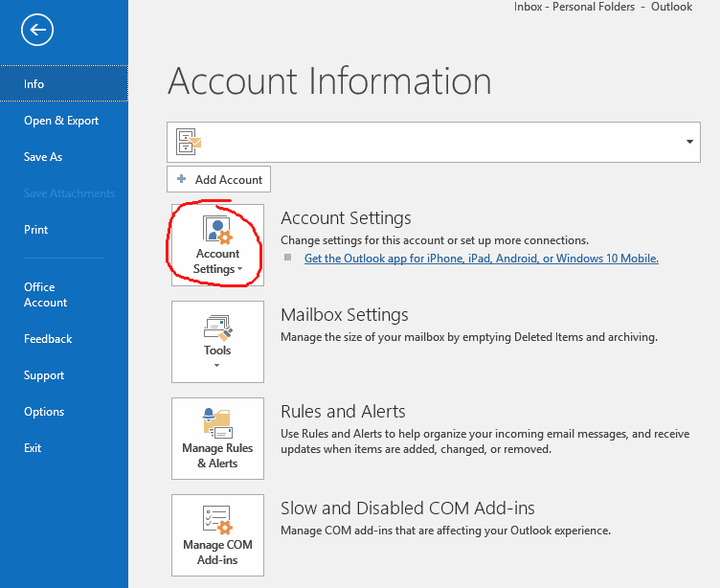The width and height of the screenshot is (720, 588).
Task: Click the Account Information page title
Action: (329, 80)
